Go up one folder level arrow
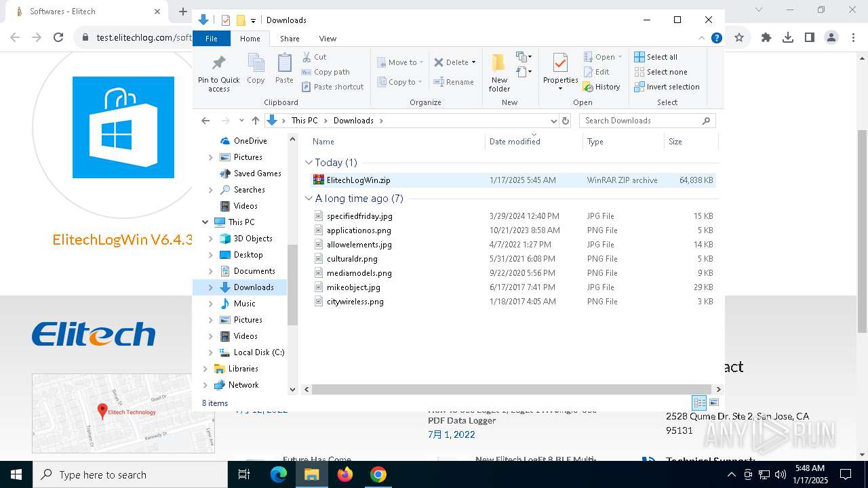 click(255, 121)
